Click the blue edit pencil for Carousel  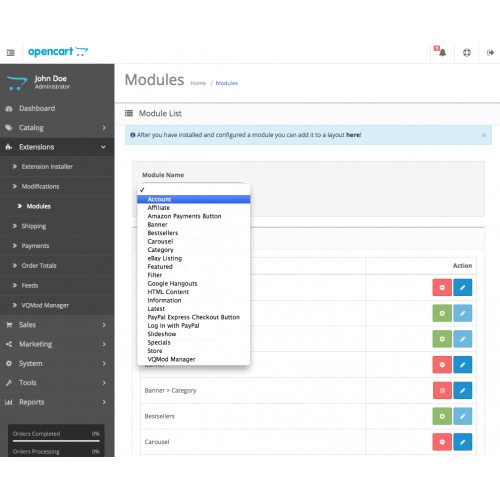click(462, 442)
